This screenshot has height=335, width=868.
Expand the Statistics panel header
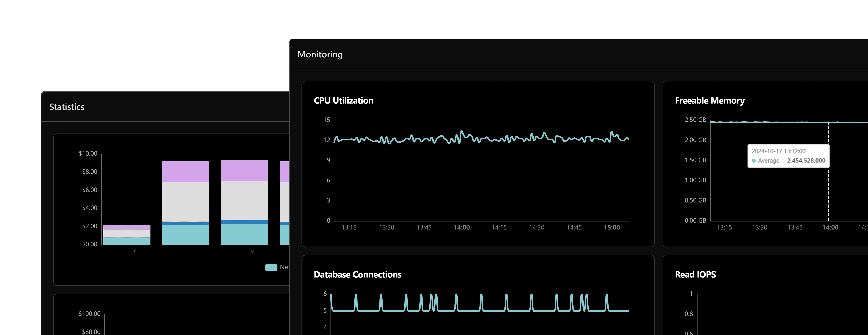pyautogui.click(x=67, y=107)
